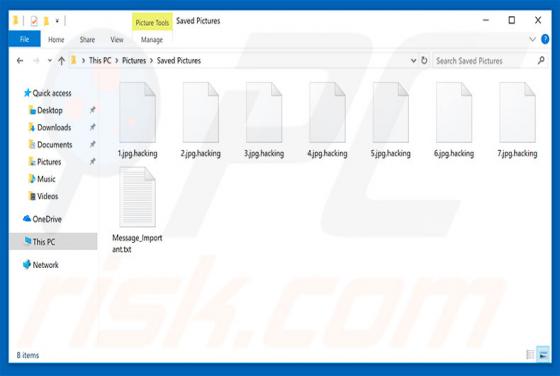Expand the chevron before This PC in path
Viewport: 560px width, 376px height.
(83, 61)
